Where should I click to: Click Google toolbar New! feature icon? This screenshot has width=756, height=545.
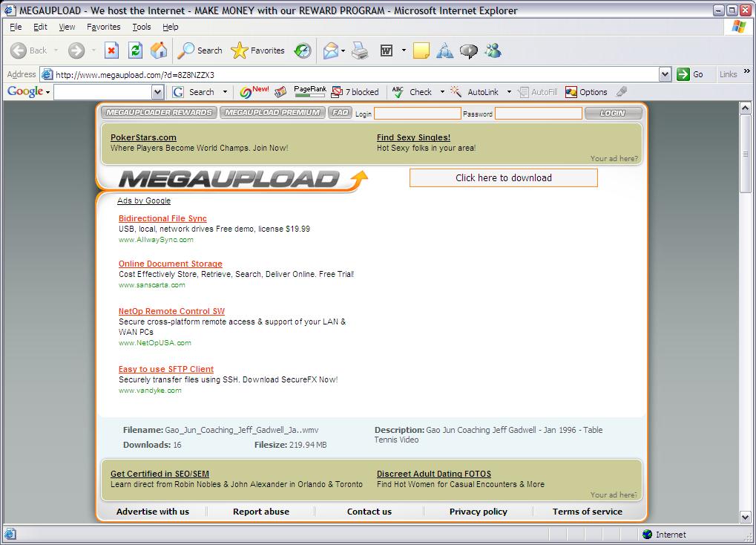point(254,91)
